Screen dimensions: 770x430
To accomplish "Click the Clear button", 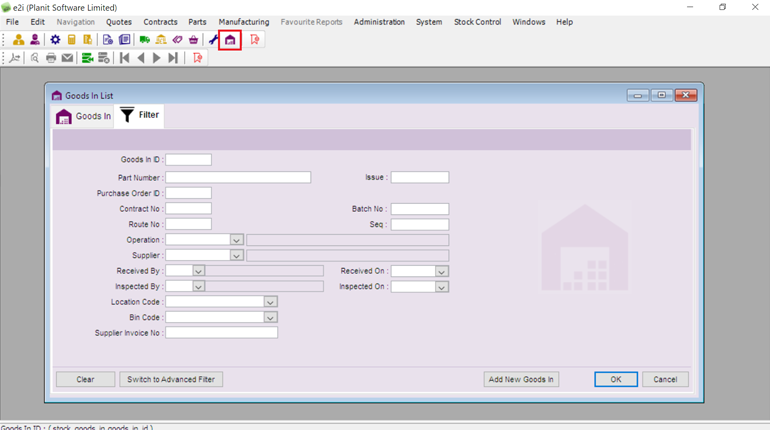I will 85,379.
